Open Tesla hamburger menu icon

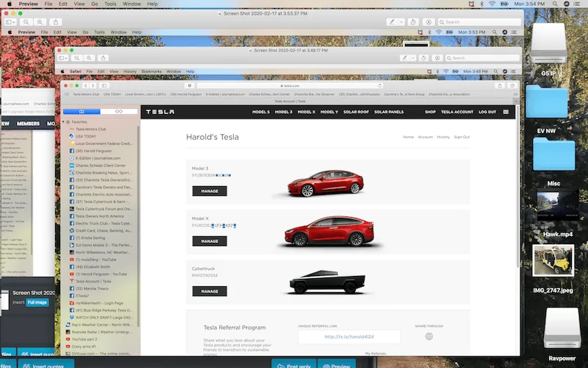click(x=506, y=112)
